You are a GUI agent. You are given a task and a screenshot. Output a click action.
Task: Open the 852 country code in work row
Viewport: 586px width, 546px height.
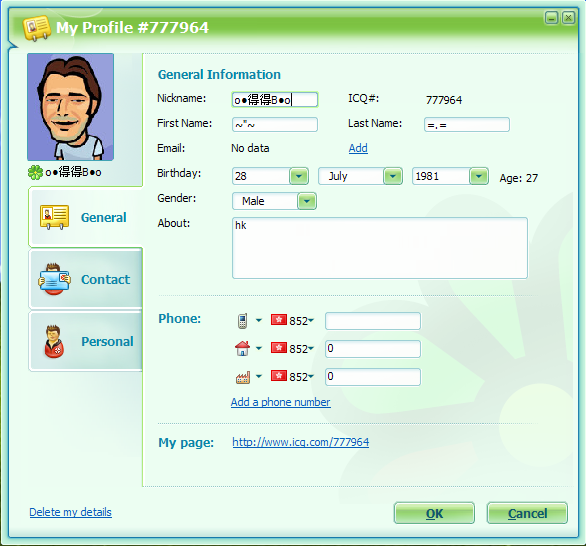tap(301, 377)
